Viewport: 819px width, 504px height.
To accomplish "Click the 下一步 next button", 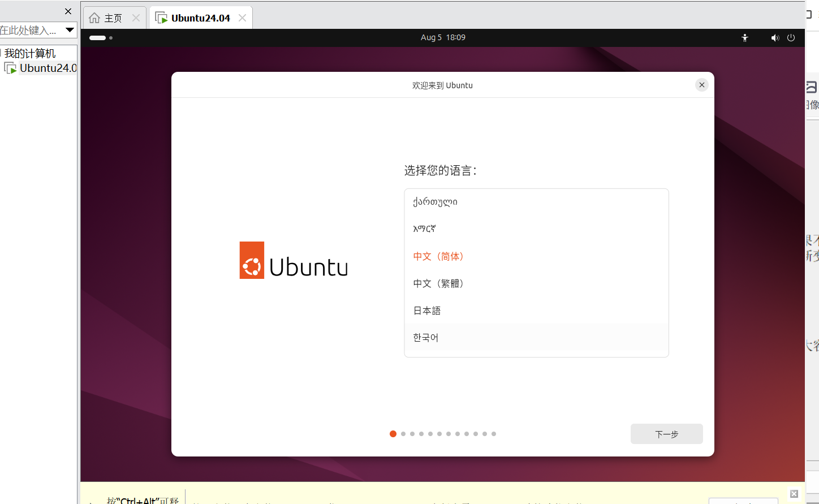I will tap(666, 434).
